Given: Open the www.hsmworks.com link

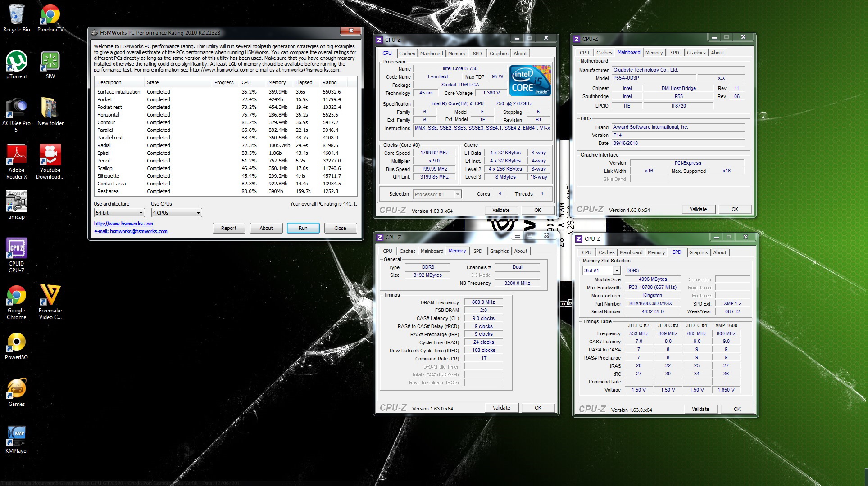Looking at the screenshot, I should click(x=123, y=224).
